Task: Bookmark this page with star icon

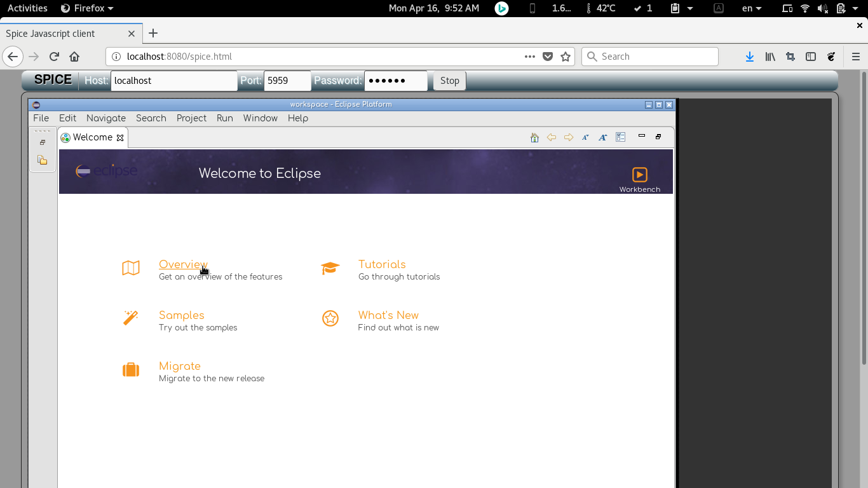Action: 566,57
